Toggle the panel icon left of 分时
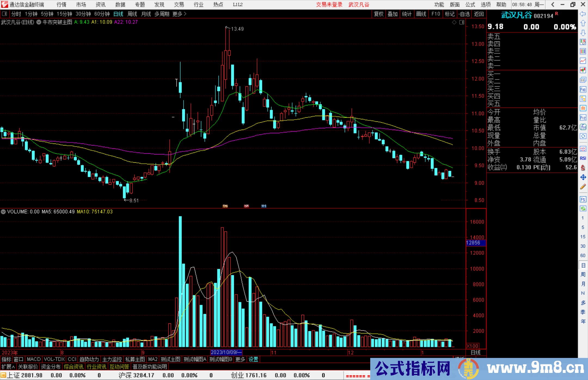 click(x=5, y=14)
